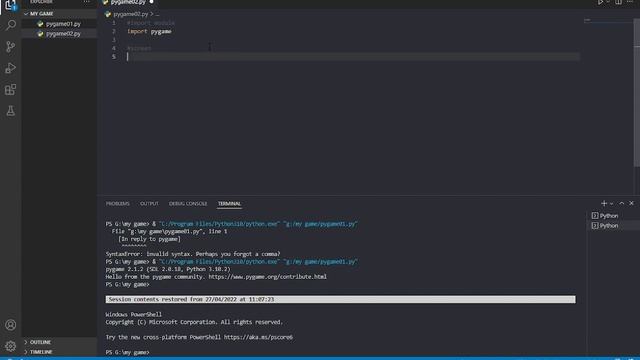Close the terminal panel

pyautogui.click(x=631, y=203)
